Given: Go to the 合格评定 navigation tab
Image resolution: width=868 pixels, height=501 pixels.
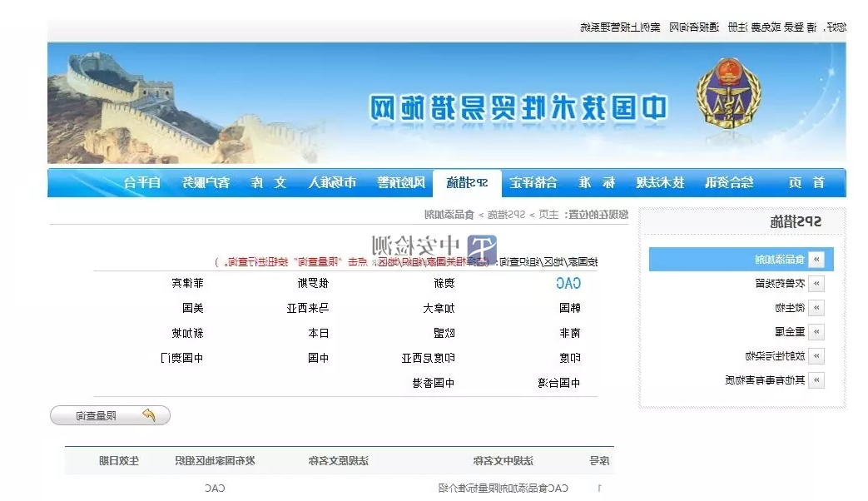Looking at the screenshot, I should click(x=533, y=183).
